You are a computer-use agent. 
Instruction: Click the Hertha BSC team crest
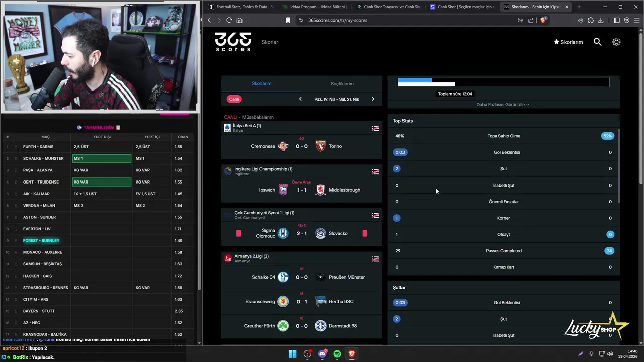pos(320,301)
